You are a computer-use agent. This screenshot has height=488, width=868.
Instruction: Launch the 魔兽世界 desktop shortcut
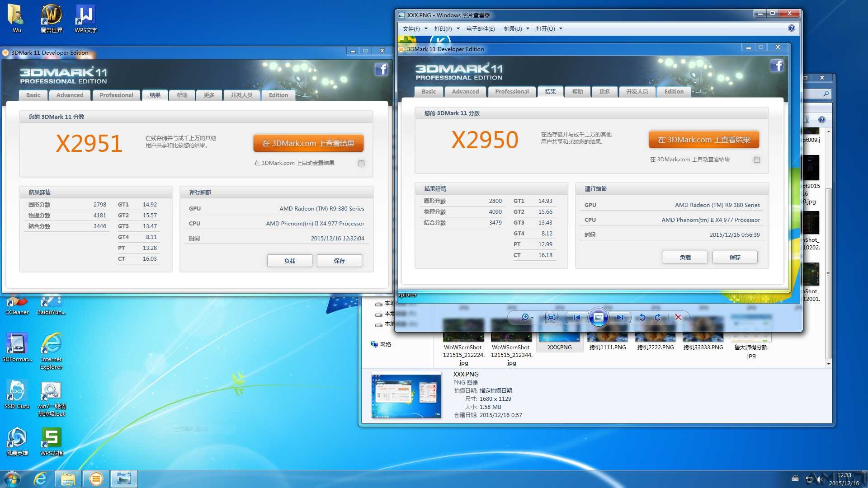(x=51, y=19)
